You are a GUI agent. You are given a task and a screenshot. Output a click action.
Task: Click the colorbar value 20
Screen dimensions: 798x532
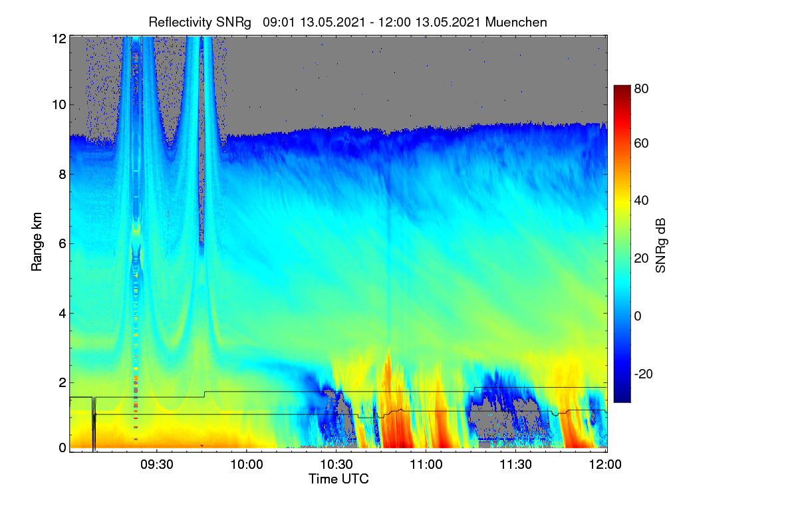[642, 258]
